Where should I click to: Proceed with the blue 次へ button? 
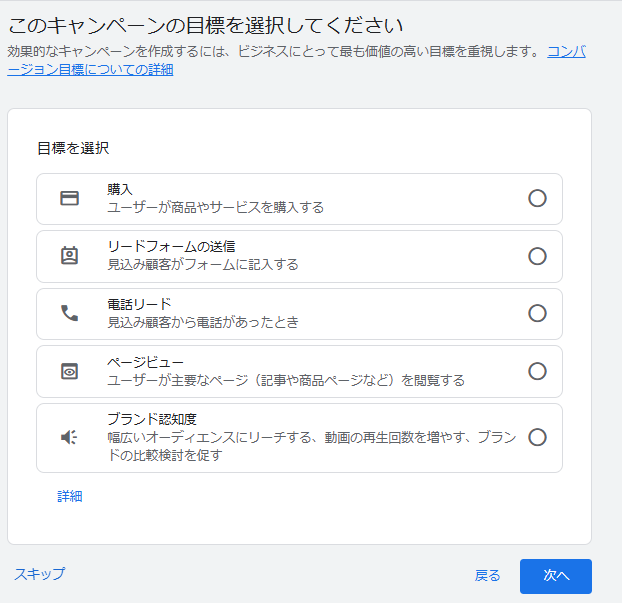tap(556, 576)
